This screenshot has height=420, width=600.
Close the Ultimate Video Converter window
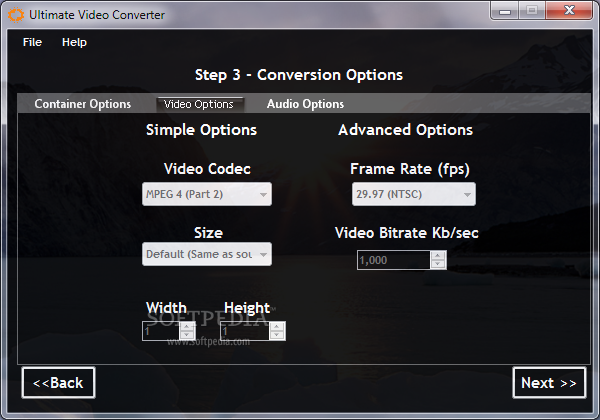[569, 11]
